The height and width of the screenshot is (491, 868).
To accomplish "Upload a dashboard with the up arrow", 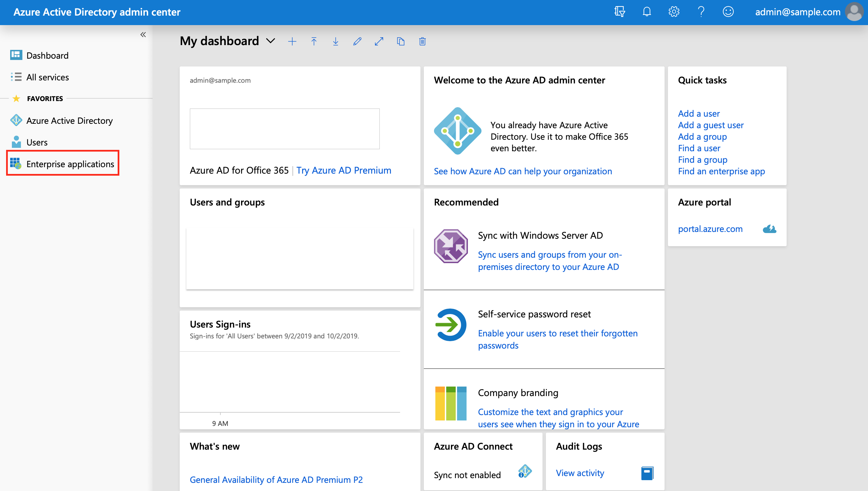I will (x=314, y=41).
